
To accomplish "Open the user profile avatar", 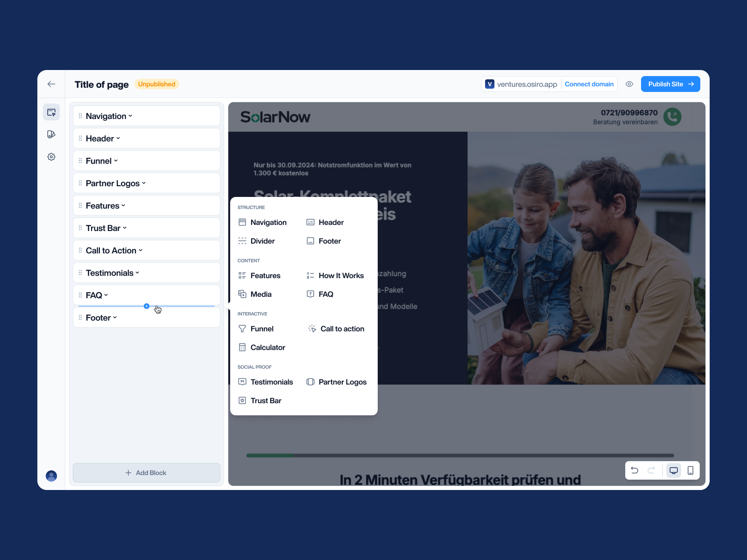I will 51,476.
